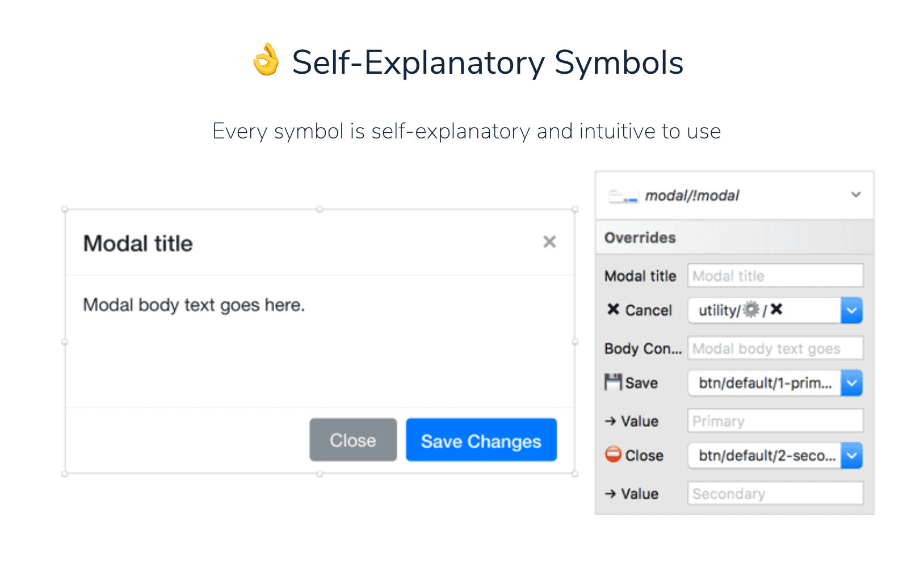Click the Secondary value input field

[x=775, y=494]
